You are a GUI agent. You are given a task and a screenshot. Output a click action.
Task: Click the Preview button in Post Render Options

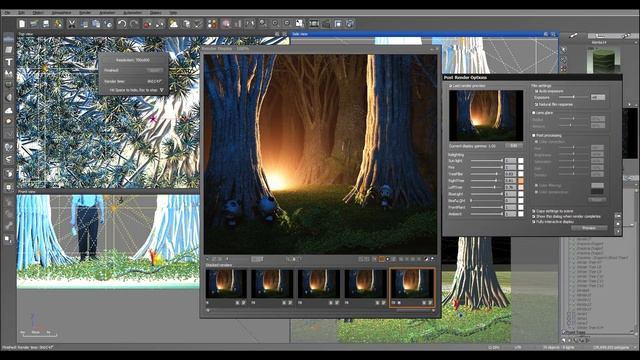tap(589, 228)
